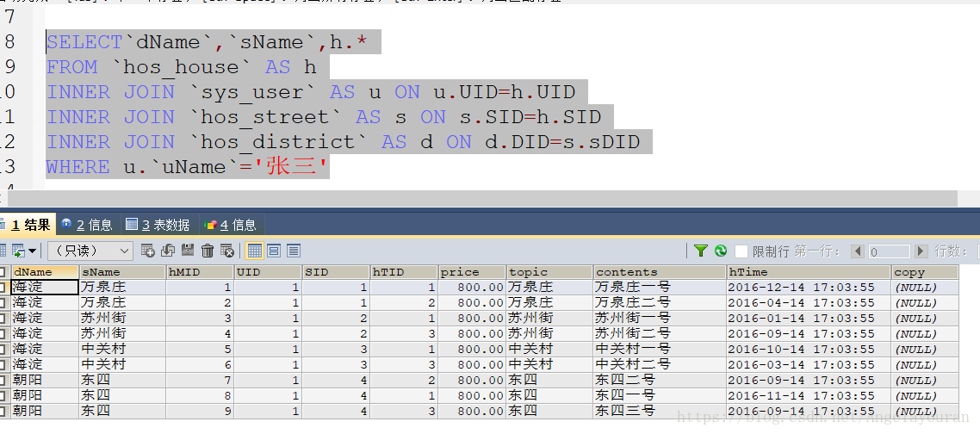980x434 pixels.
Task: Click the green refresh icon
Action: [x=721, y=251]
